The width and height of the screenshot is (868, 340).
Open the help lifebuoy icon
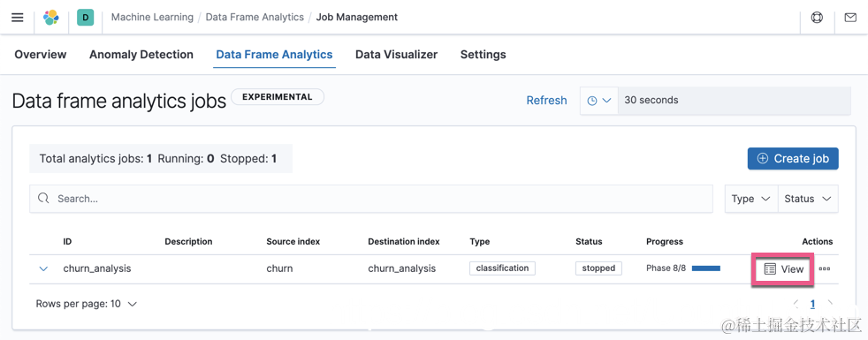coord(817,17)
